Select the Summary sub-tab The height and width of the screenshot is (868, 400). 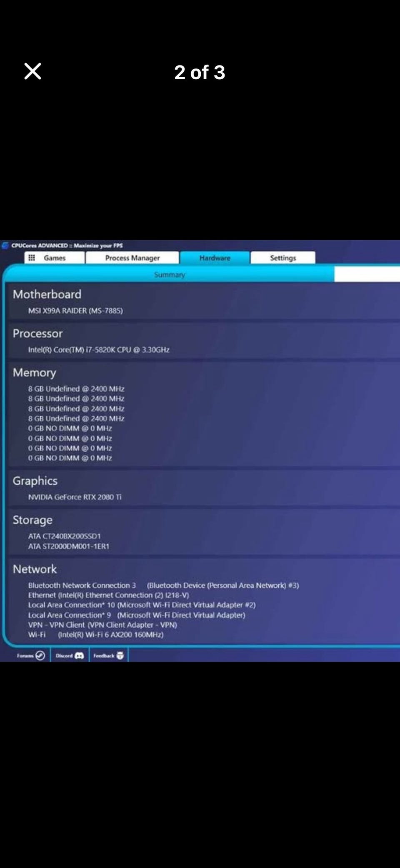pos(169,274)
